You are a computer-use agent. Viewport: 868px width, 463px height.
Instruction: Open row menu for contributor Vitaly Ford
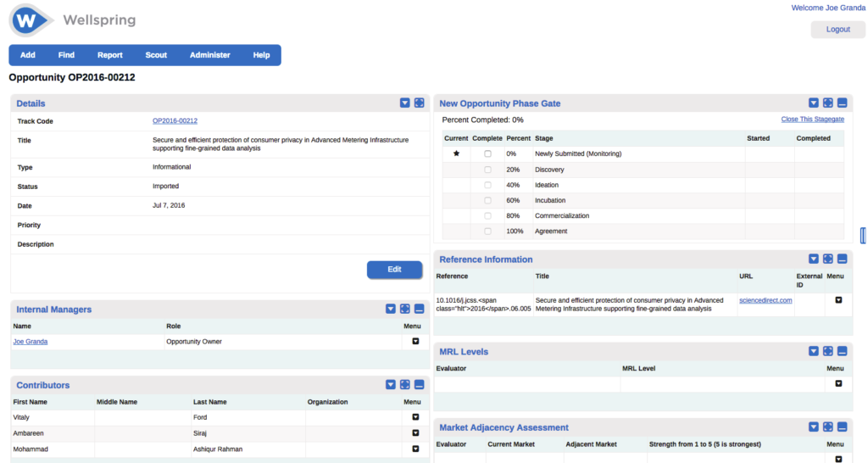[x=415, y=417]
